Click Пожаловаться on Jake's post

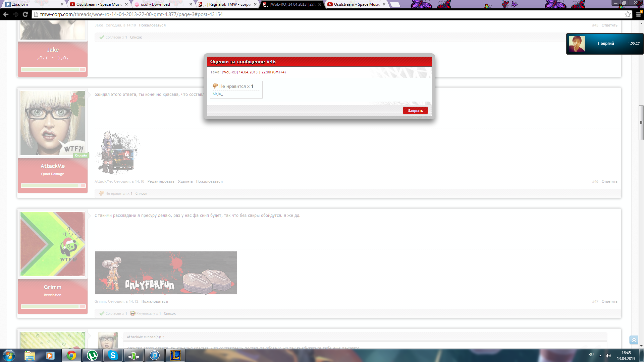[x=152, y=25]
